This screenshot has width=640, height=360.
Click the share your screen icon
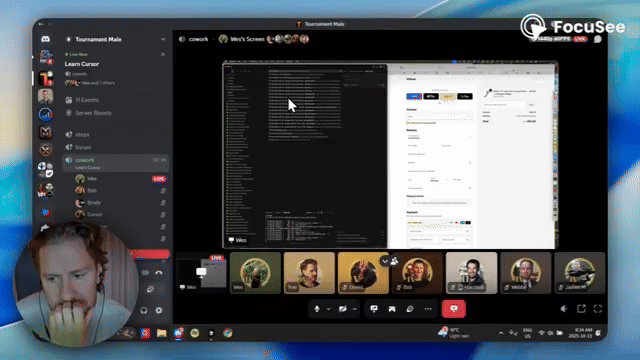tap(374, 309)
